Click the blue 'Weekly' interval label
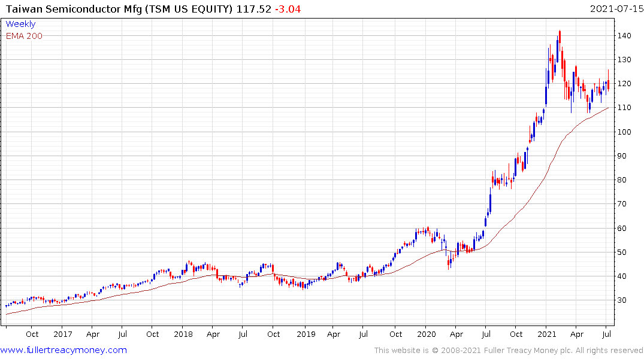The image size is (644, 359). click(20, 24)
